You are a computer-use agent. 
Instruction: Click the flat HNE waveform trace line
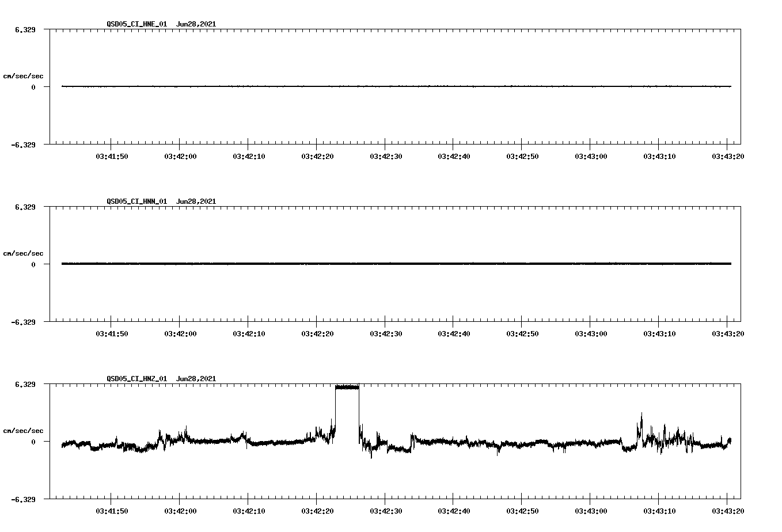pos(396,86)
